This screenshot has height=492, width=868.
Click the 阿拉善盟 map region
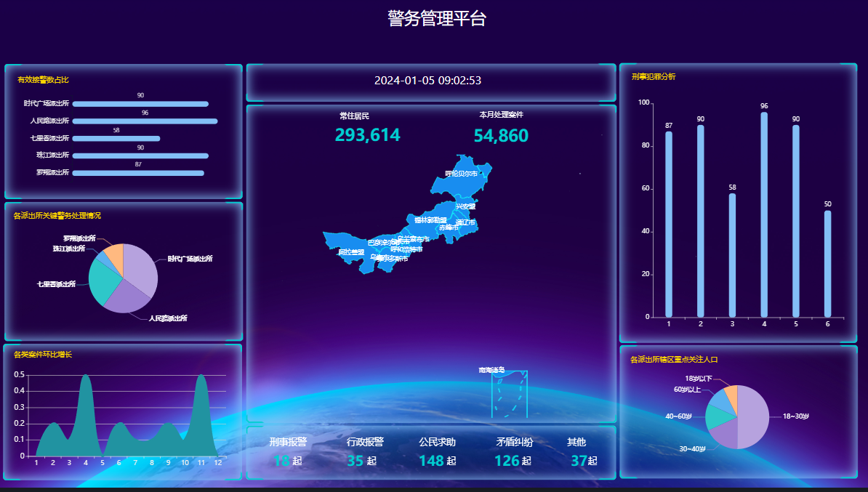pyautogui.click(x=351, y=251)
